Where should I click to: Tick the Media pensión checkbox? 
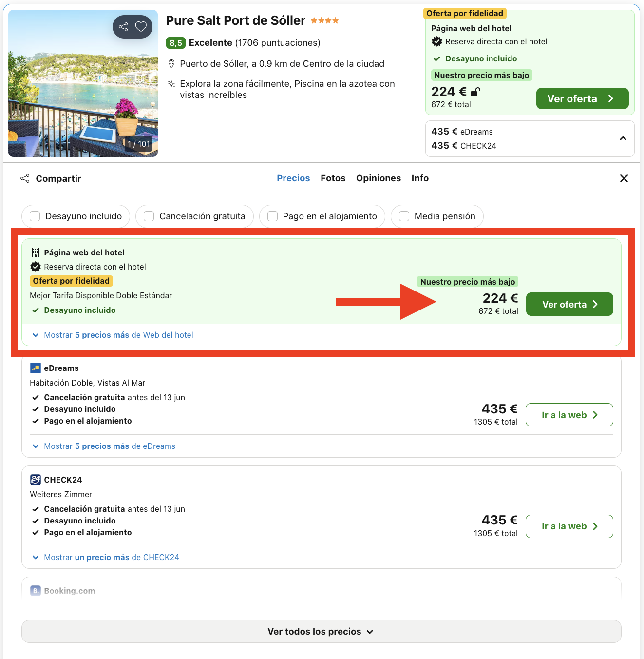(404, 216)
